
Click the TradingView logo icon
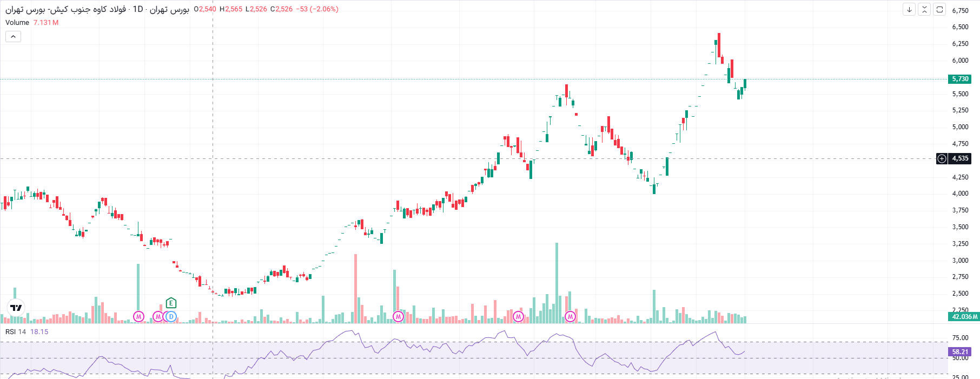click(x=16, y=308)
